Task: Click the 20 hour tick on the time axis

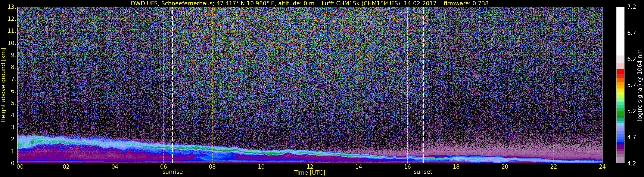Action: 505,167
